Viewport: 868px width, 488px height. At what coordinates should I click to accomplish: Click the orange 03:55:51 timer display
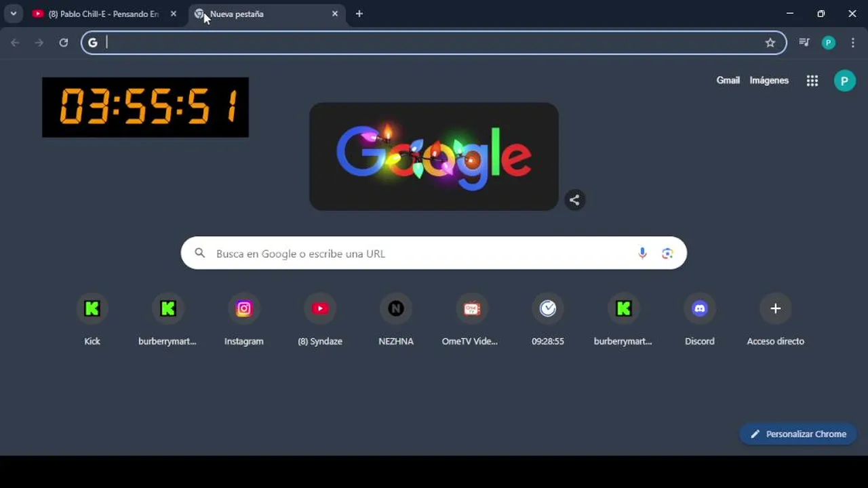[145, 107]
